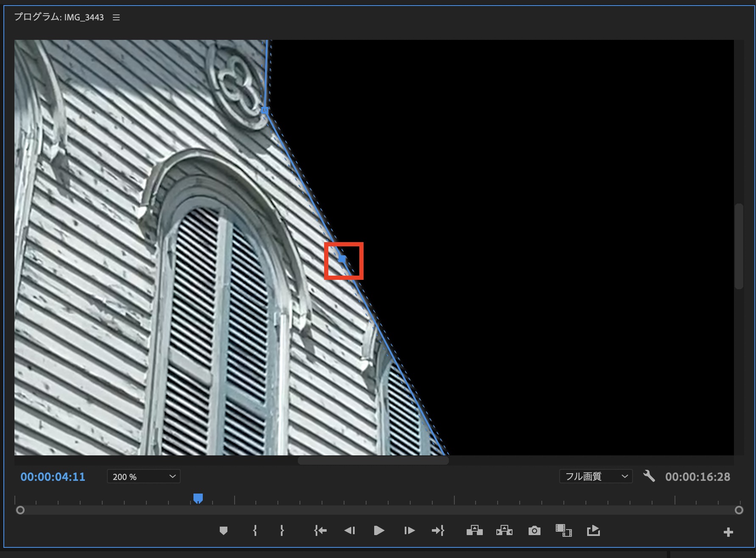Click the Mark Out bracket icon
The height and width of the screenshot is (558, 756).
282,530
